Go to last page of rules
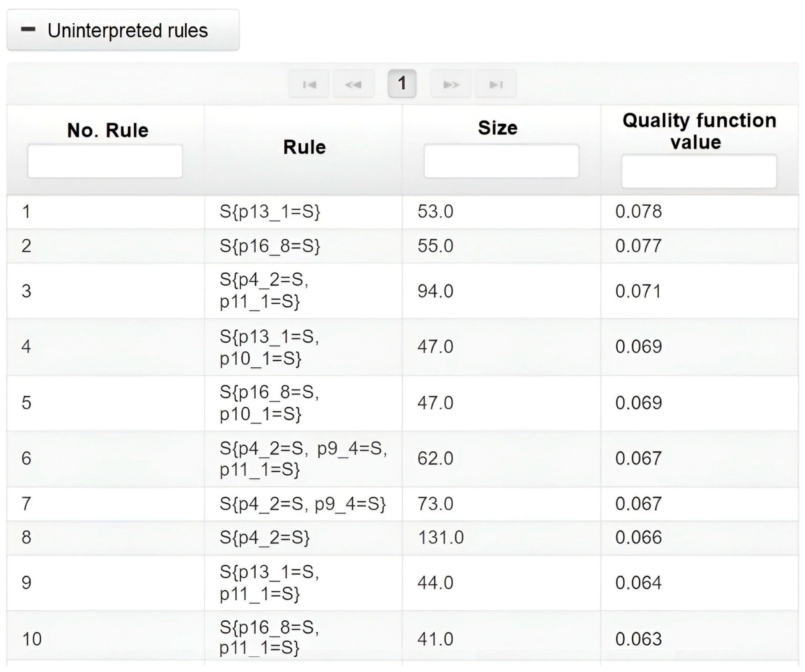805x672 pixels. pyautogui.click(x=496, y=84)
